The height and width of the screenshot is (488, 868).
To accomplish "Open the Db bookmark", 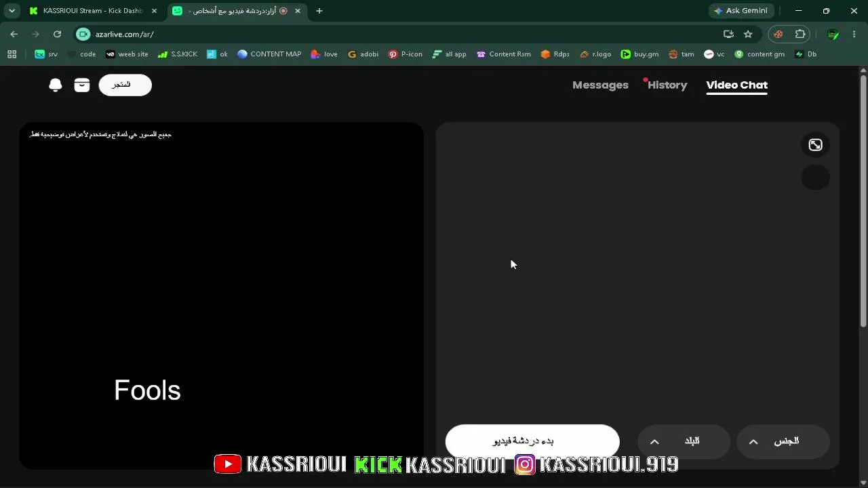I will pyautogui.click(x=806, y=54).
